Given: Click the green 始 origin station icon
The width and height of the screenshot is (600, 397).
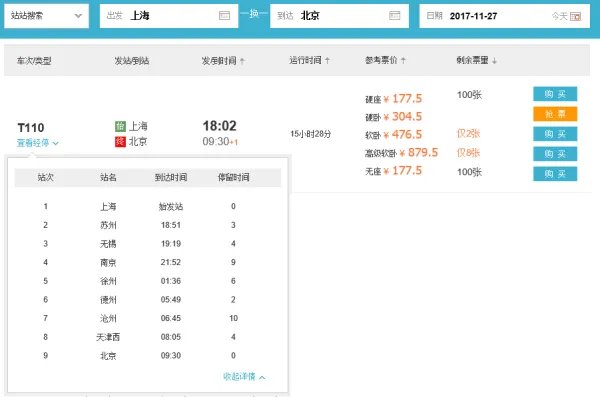Looking at the screenshot, I should (x=120, y=126).
